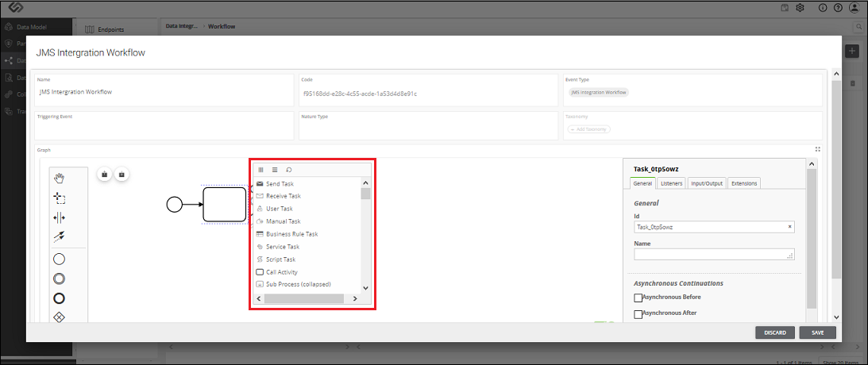Open Data Model in the sidebar
Viewport: 868px width, 365px height.
[32, 26]
